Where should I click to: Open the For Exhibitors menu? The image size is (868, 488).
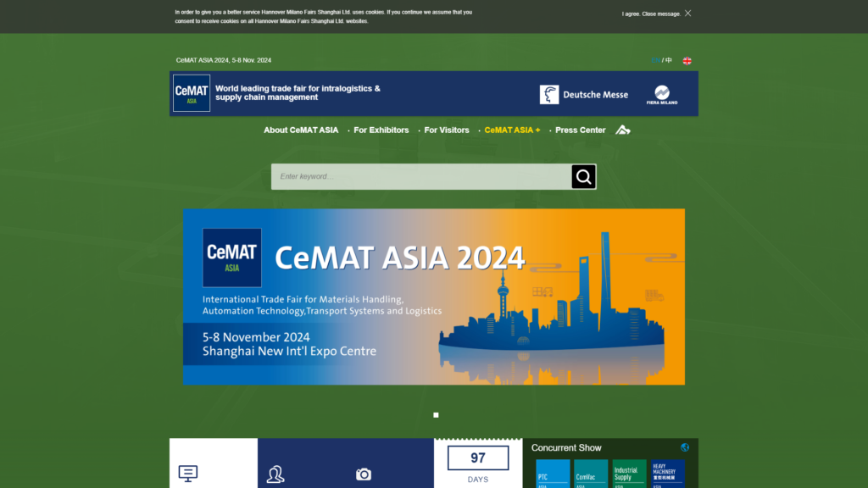coord(381,130)
